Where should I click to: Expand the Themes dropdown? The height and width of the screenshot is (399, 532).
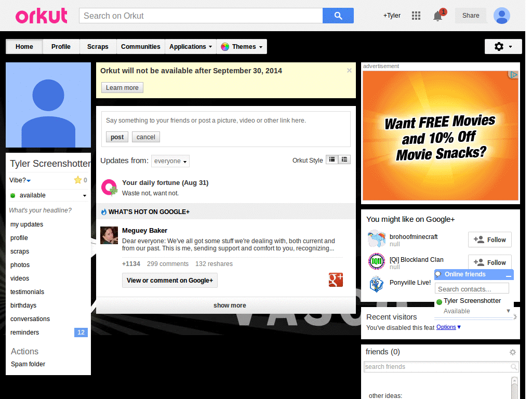pyautogui.click(x=261, y=47)
